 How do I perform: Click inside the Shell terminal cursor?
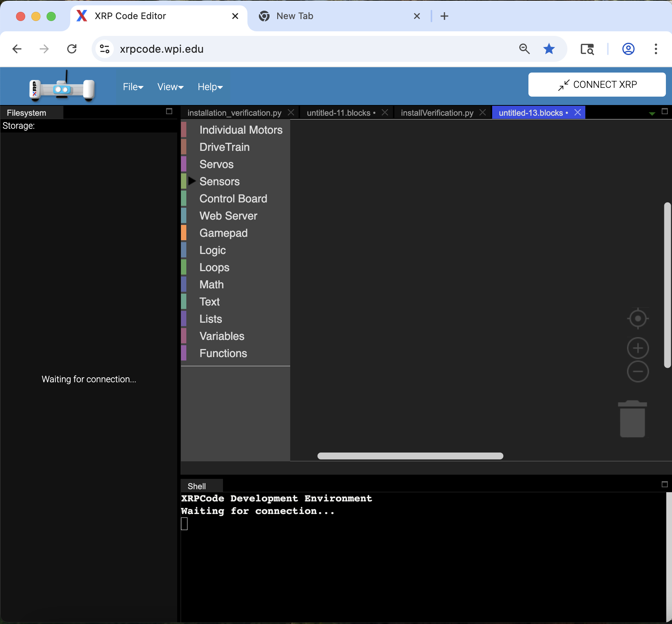tap(184, 524)
